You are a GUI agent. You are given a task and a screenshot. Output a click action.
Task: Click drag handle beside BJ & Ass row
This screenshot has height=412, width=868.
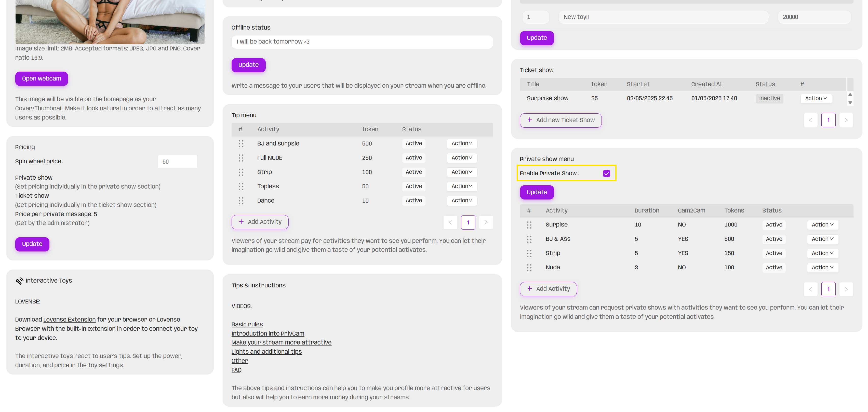click(529, 239)
